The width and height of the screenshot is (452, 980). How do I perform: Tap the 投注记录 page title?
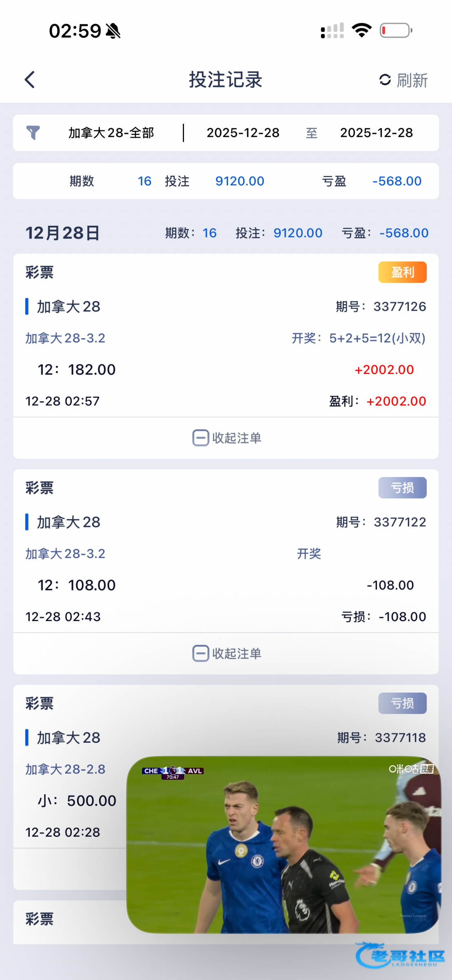coord(226,80)
